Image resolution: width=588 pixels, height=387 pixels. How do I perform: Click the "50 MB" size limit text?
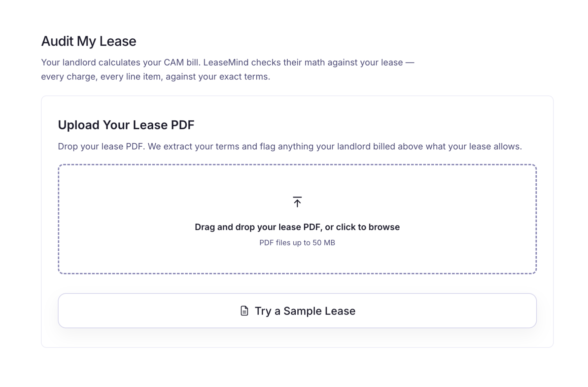(x=324, y=243)
